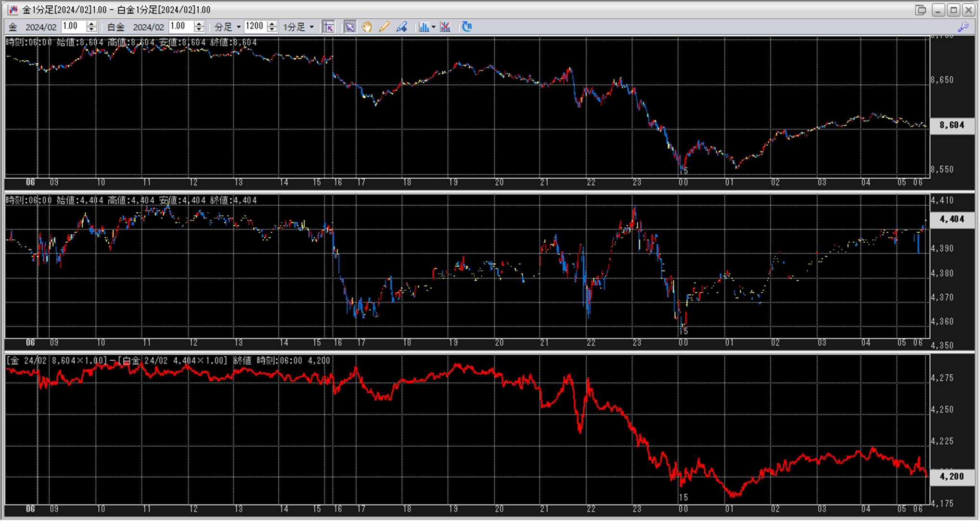Click the bar count field showing 1200
980x521 pixels.
point(255,26)
